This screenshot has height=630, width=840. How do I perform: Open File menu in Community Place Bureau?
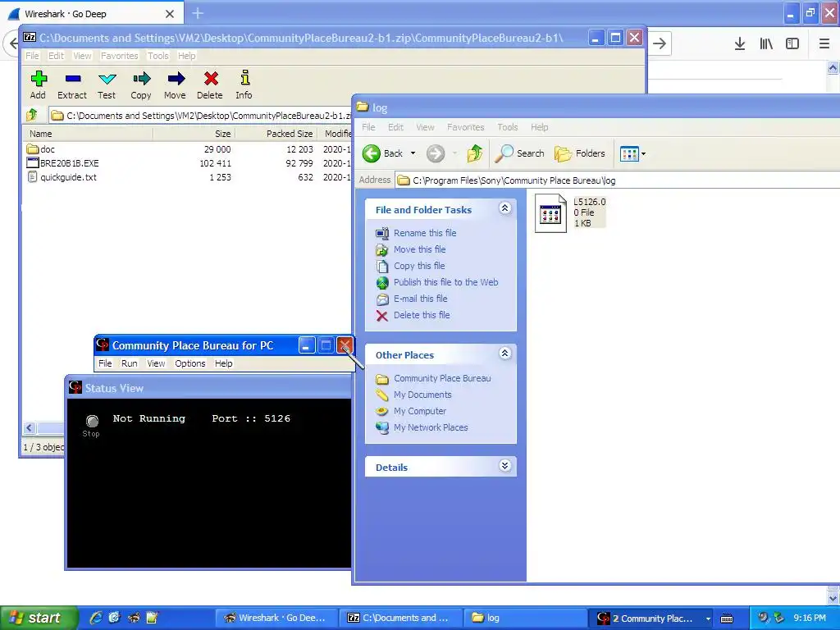pos(105,363)
